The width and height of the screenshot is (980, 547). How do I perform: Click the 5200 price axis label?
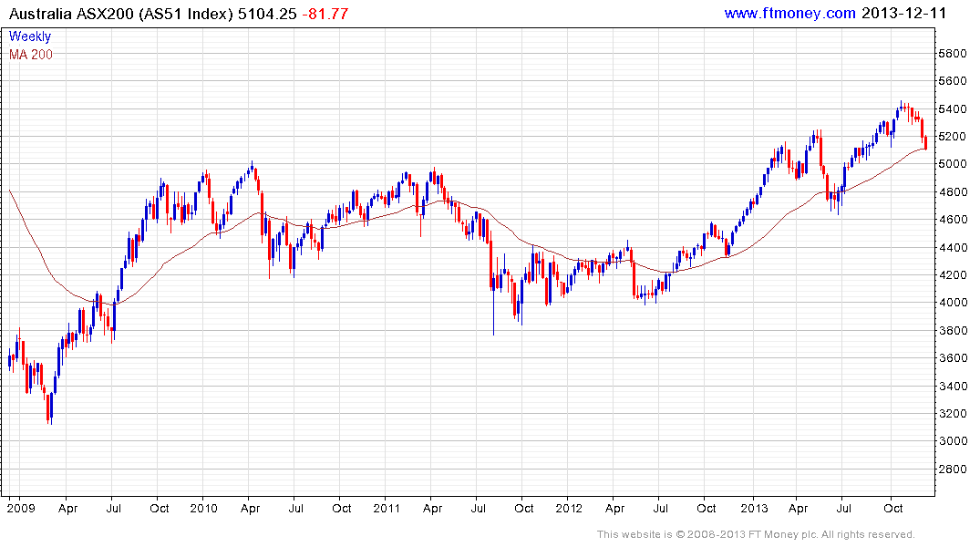[952, 137]
